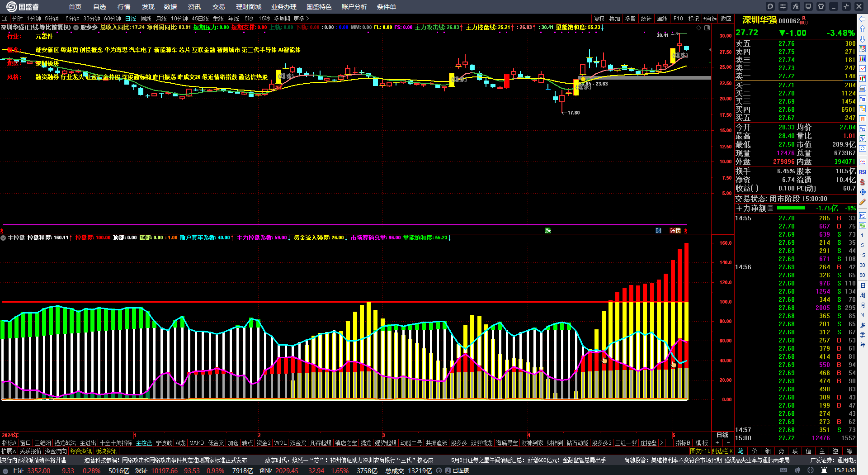This screenshot has height=475, width=868.
Task: Click the 指标B button
Action: pos(683,443)
